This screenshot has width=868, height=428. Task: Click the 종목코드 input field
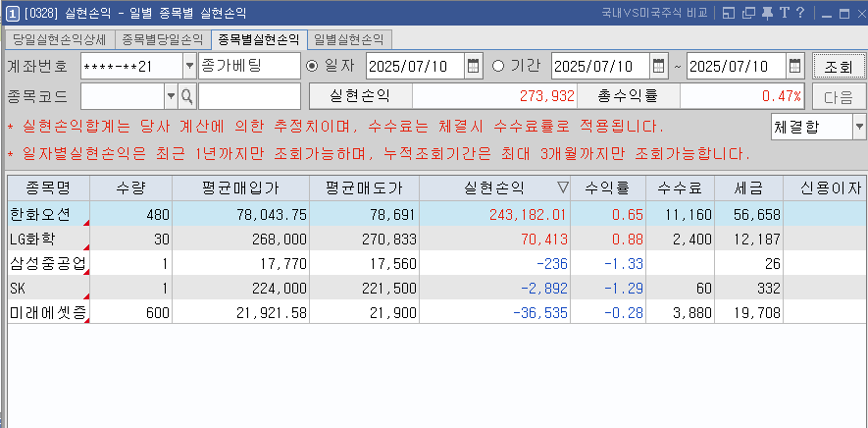click(123, 96)
